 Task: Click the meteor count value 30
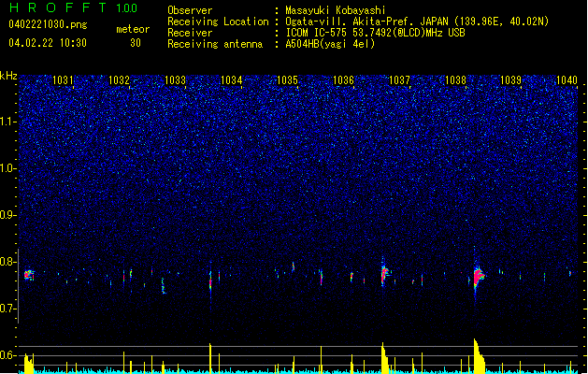point(136,43)
